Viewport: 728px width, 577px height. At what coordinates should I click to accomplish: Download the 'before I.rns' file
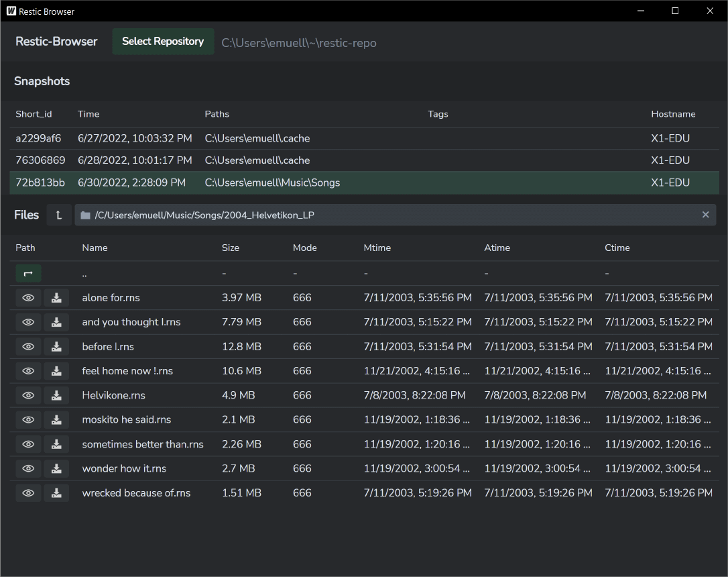coord(57,346)
